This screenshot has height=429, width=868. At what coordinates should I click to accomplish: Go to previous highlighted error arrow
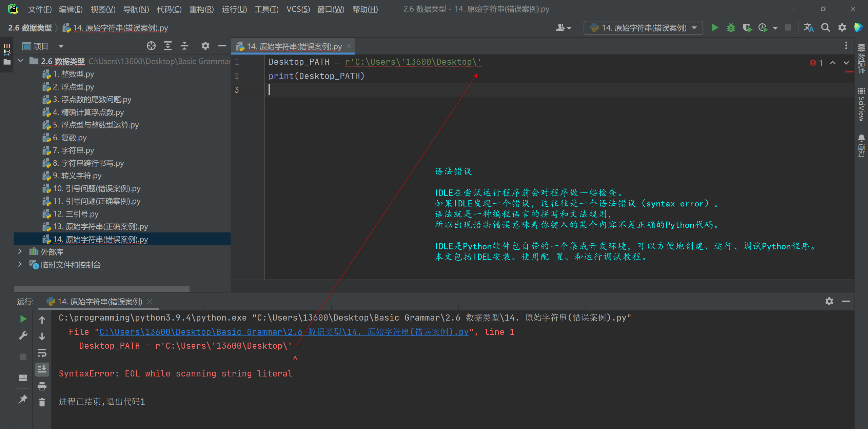click(x=833, y=63)
